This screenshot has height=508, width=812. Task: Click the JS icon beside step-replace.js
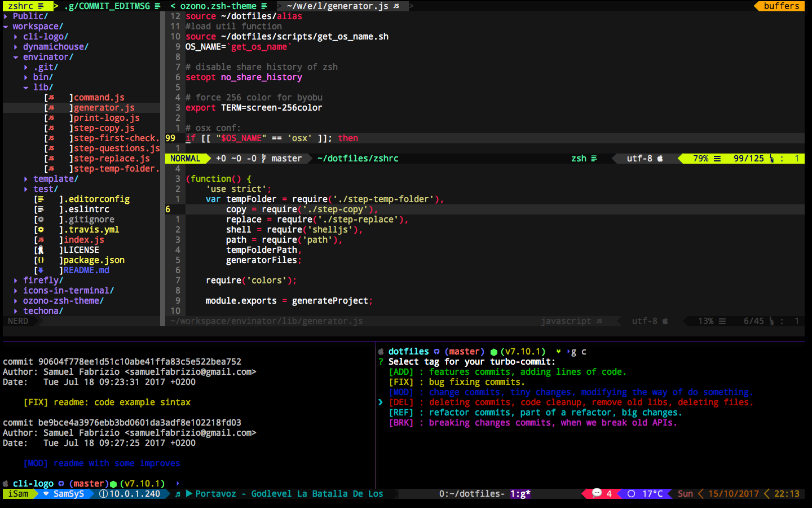point(51,159)
